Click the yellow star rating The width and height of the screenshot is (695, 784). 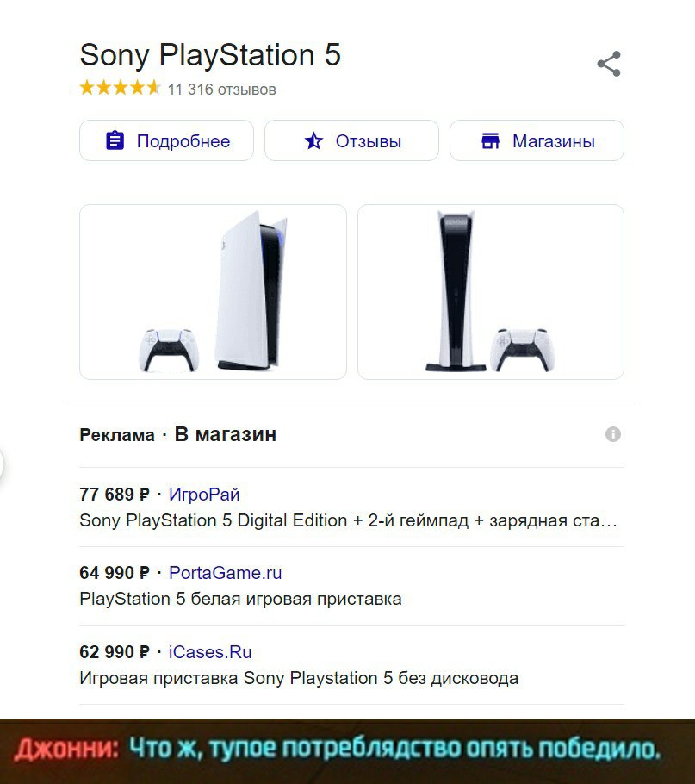(x=120, y=88)
